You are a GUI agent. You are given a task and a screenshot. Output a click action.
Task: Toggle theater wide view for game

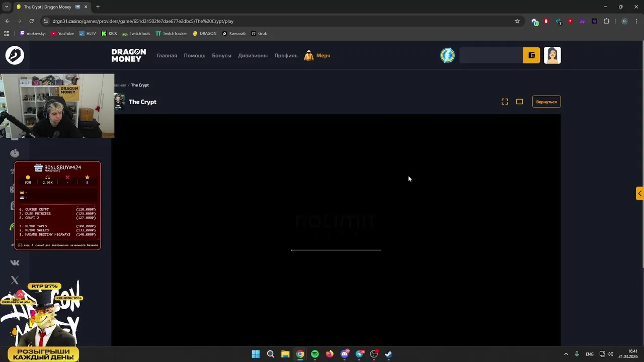pos(519,102)
